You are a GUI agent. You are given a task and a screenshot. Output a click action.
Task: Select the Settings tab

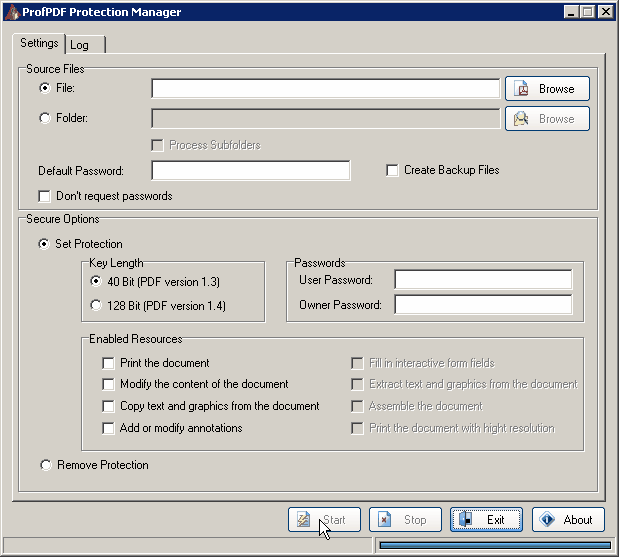(39, 43)
